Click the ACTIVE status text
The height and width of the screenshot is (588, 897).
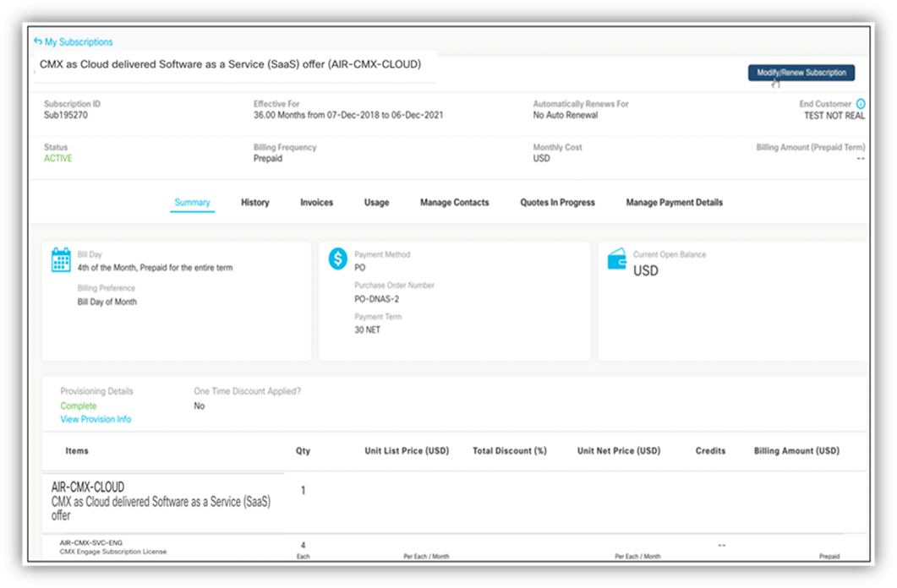pyautogui.click(x=57, y=158)
